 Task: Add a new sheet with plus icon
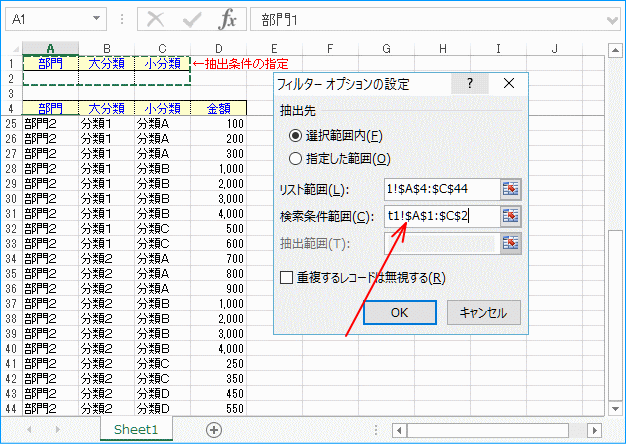[x=213, y=429]
